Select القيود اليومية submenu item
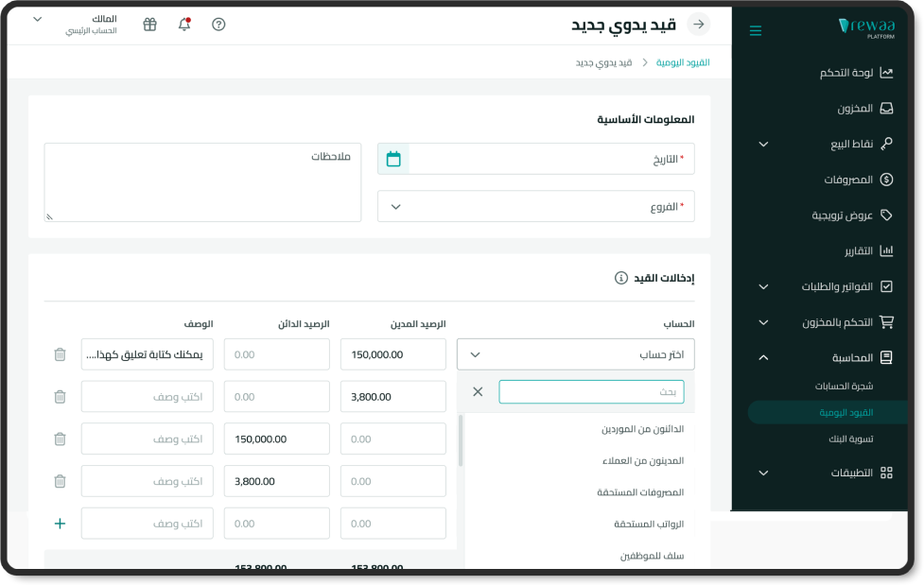Image resolution: width=924 pixels, height=585 pixels. pyautogui.click(x=846, y=412)
